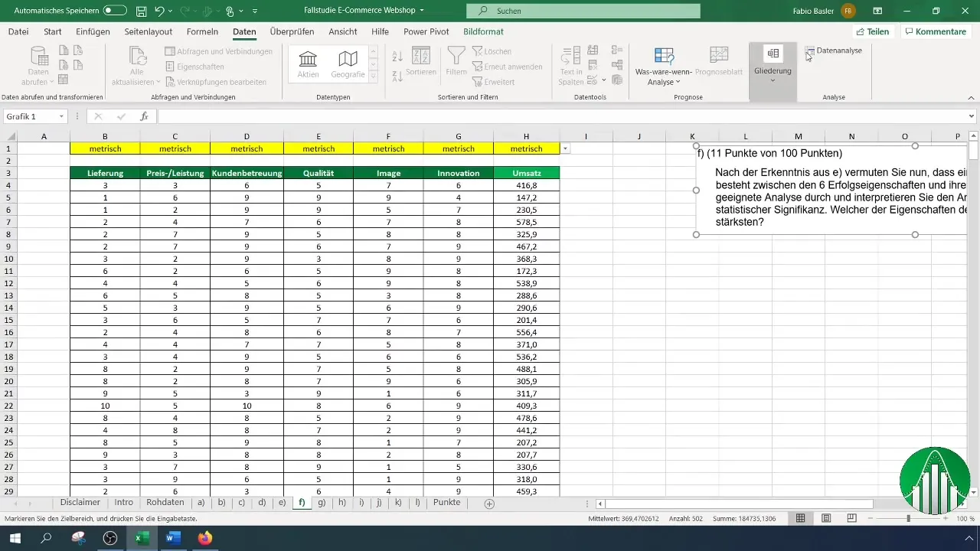Image resolution: width=980 pixels, height=551 pixels.
Task: Select the Aktien data type
Action: [308, 64]
